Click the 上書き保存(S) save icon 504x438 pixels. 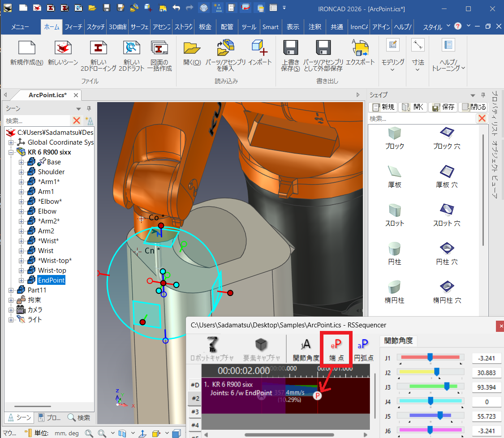(x=291, y=48)
